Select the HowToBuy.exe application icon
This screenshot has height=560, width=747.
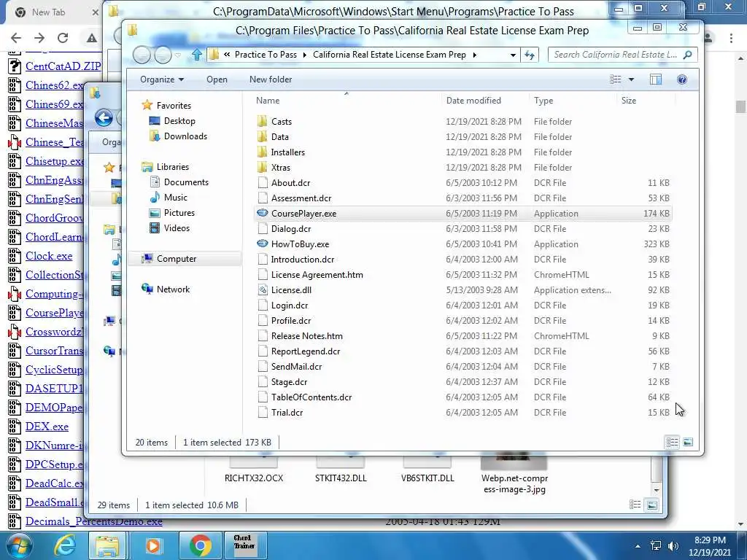click(x=263, y=244)
